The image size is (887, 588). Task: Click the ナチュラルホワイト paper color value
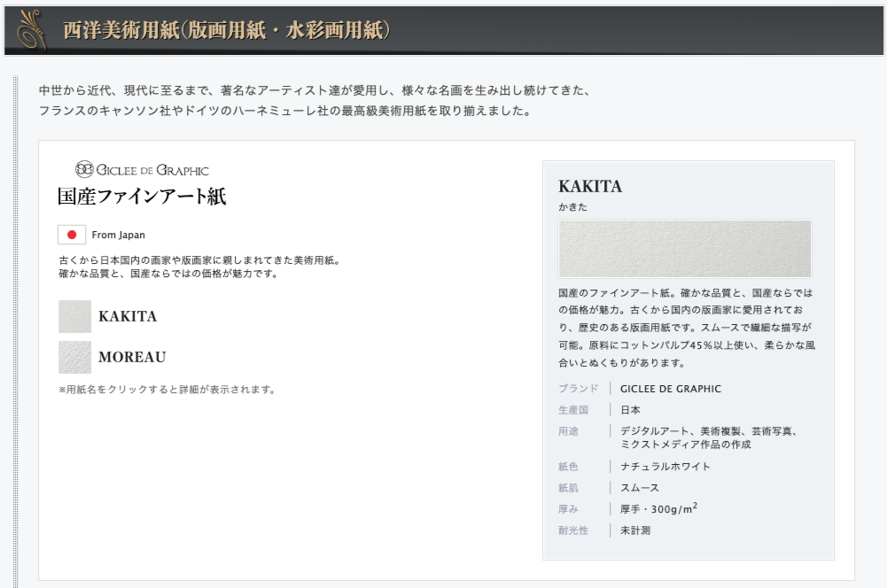(x=665, y=467)
